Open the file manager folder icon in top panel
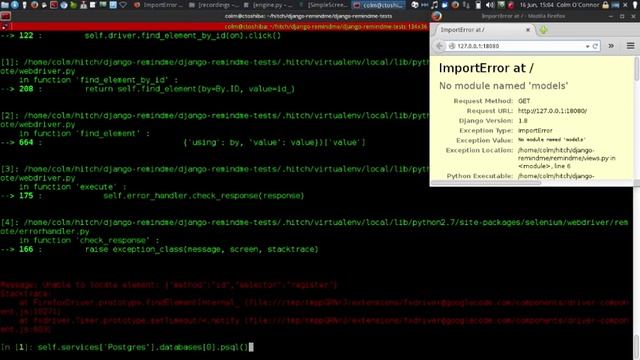 pyautogui.click(x=5, y=5)
